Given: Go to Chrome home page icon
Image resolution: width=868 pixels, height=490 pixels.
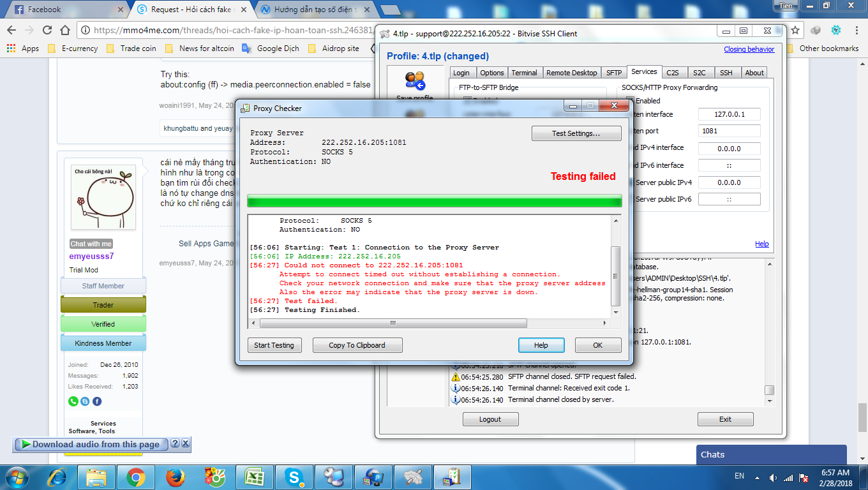Looking at the screenshot, I should (64, 30).
